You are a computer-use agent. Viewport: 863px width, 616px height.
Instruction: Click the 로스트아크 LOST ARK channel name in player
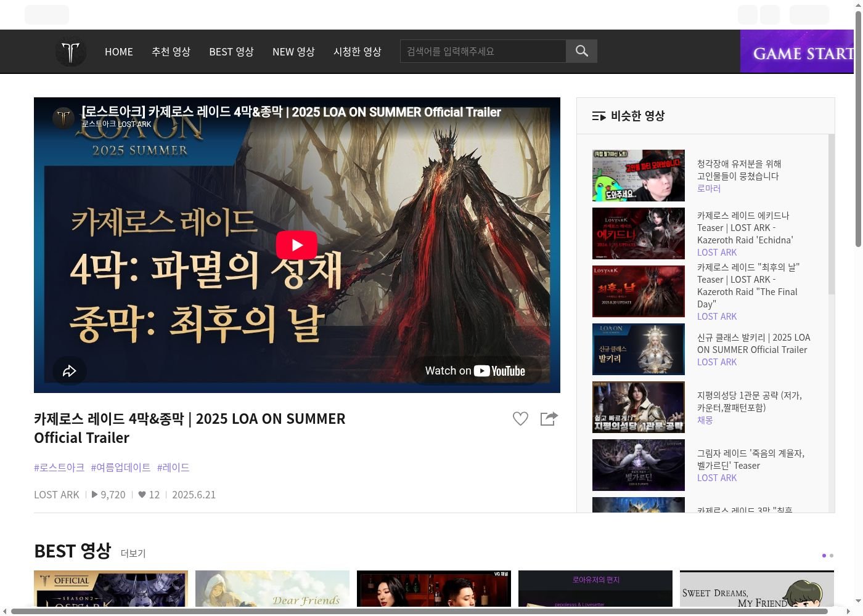(117, 124)
